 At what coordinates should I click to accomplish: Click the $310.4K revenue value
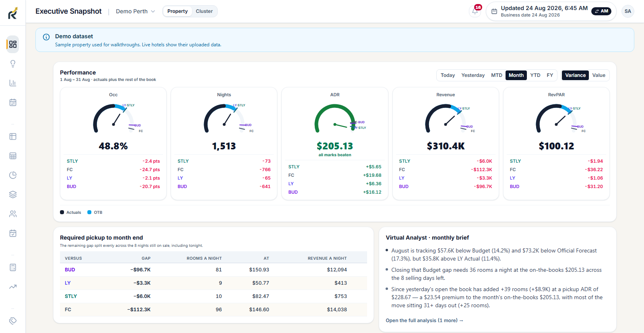(446, 146)
